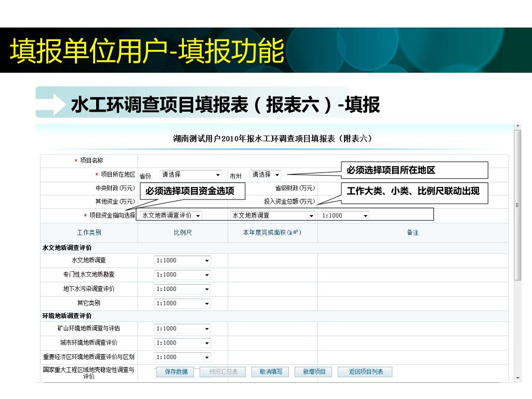Viewport: 532px width, 399px height.
Task: Open scale dropdown for 重要经济区环境地质调查评价与区划 row
Action: tap(182, 357)
